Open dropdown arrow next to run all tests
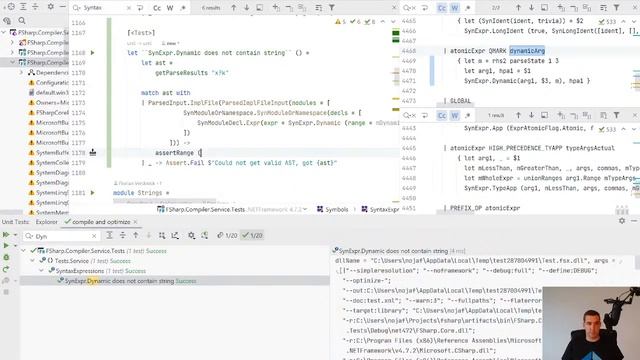640x360 pixels. click(16, 235)
